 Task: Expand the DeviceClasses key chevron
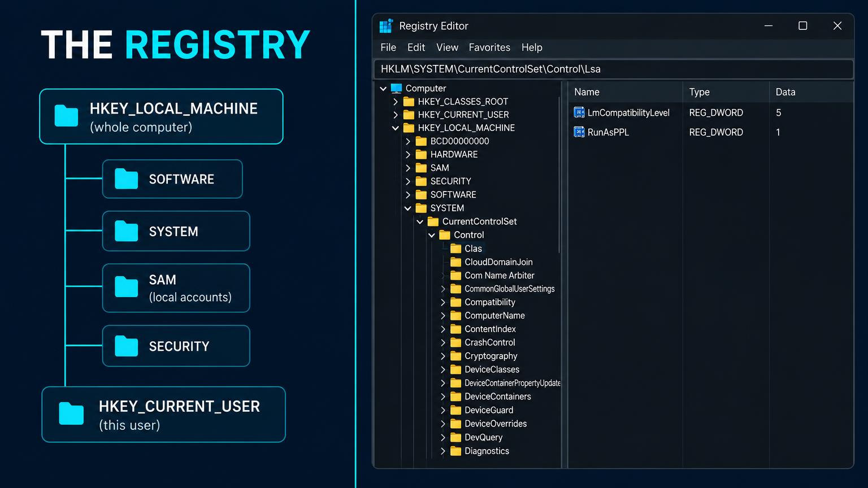(443, 369)
